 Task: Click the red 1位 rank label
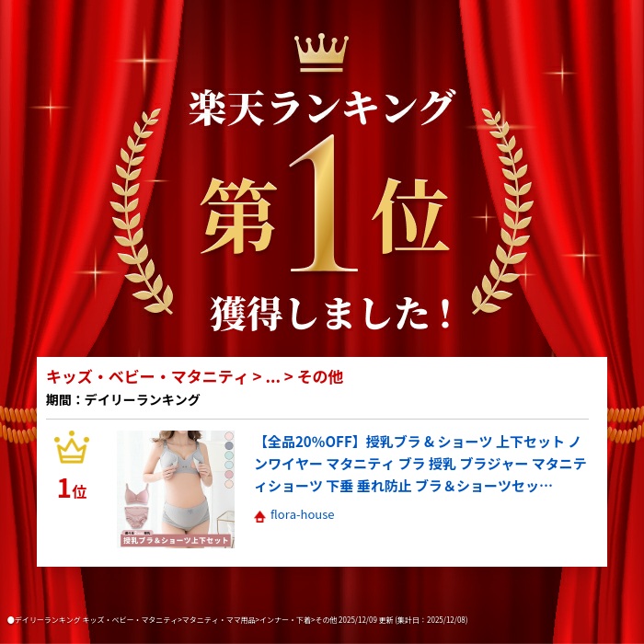[x=72, y=489]
